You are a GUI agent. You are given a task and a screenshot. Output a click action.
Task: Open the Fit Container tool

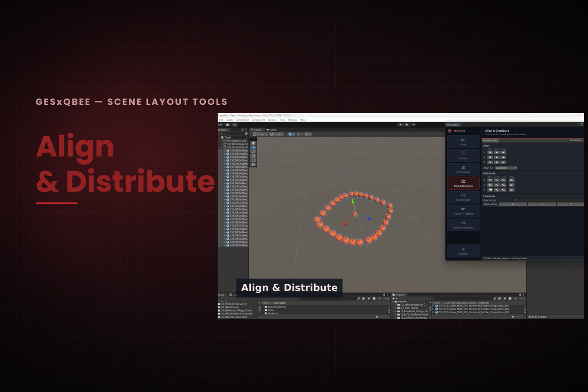(463, 170)
